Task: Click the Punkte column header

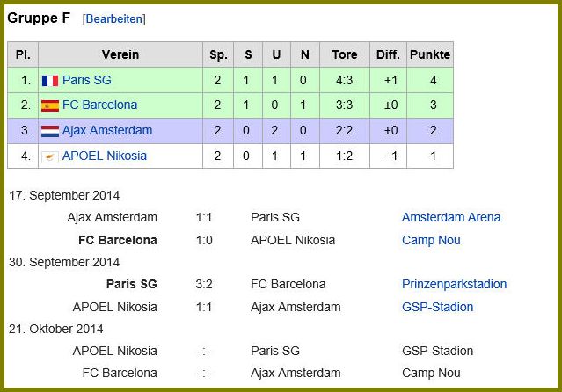Action: (430, 54)
